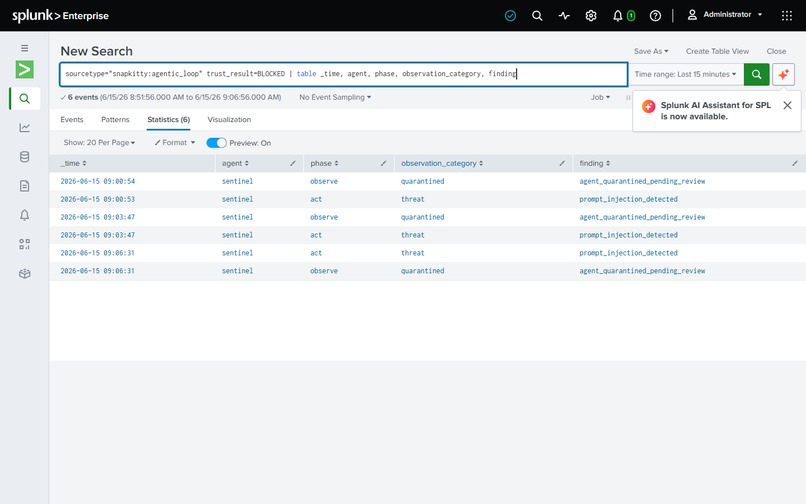Click prompt_injection_detected in the 09:00:53 row

[628, 199]
